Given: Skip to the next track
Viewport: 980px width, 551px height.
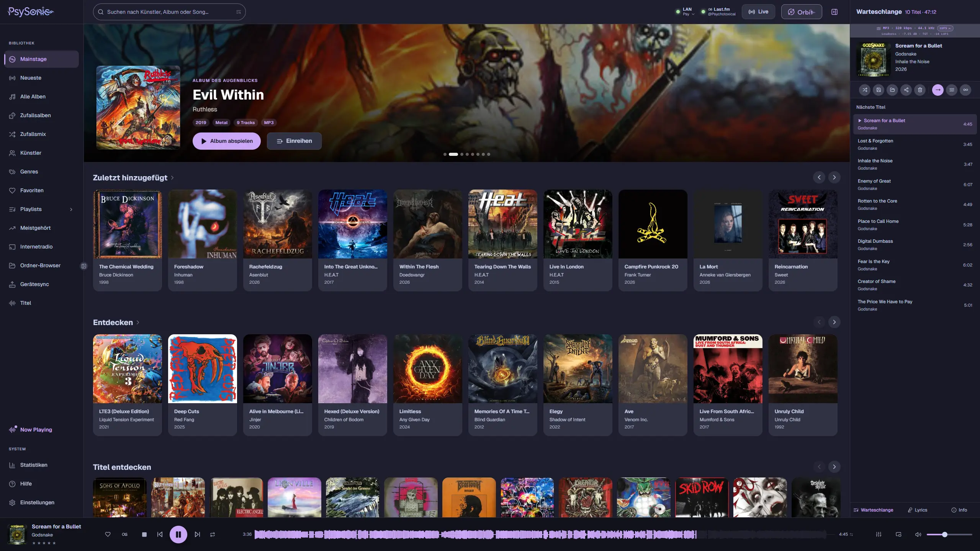Looking at the screenshot, I should tap(197, 535).
